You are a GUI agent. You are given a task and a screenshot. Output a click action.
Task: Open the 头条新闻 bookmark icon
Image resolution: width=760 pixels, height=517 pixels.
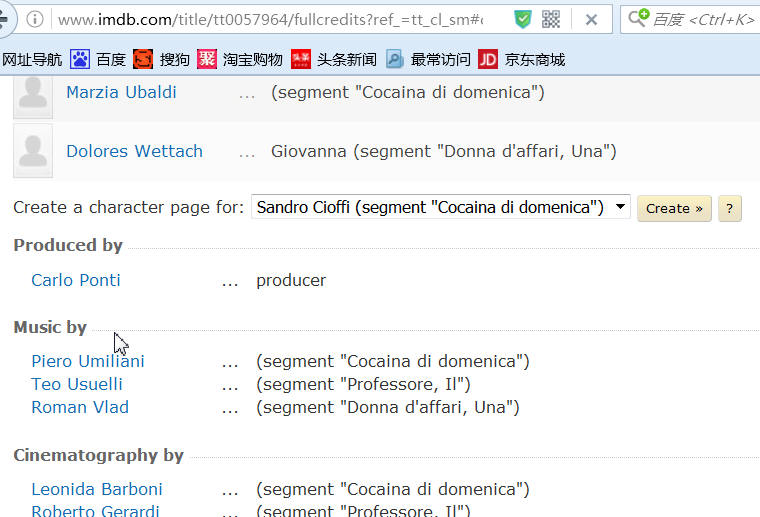(x=301, y=60)
